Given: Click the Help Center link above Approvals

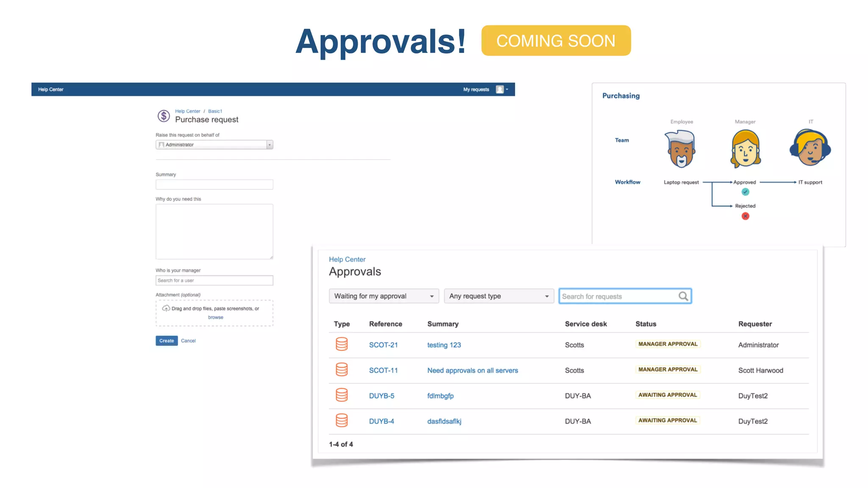Looking at the screenshot, I should [x=347, y=259].
